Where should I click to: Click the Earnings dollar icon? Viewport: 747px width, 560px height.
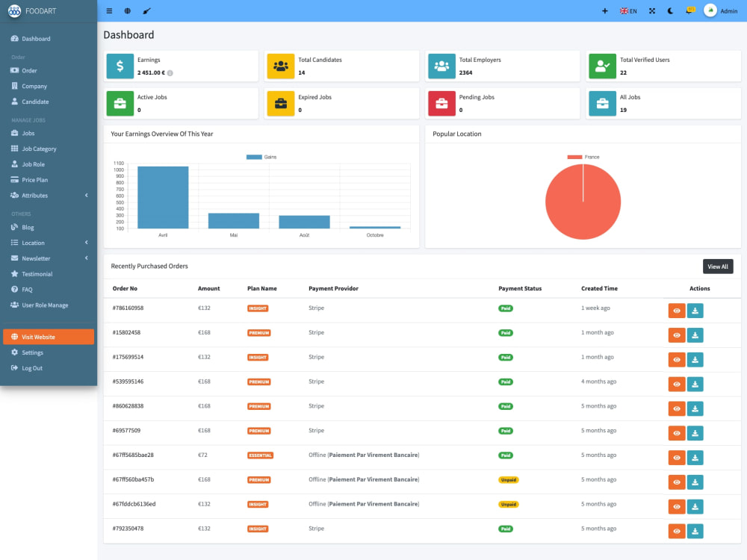[x=120, y=66]
